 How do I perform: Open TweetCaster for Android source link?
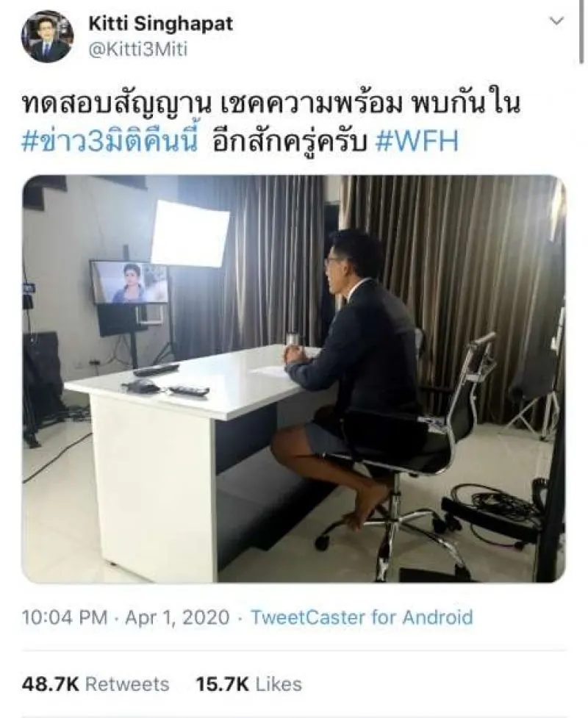362,617
